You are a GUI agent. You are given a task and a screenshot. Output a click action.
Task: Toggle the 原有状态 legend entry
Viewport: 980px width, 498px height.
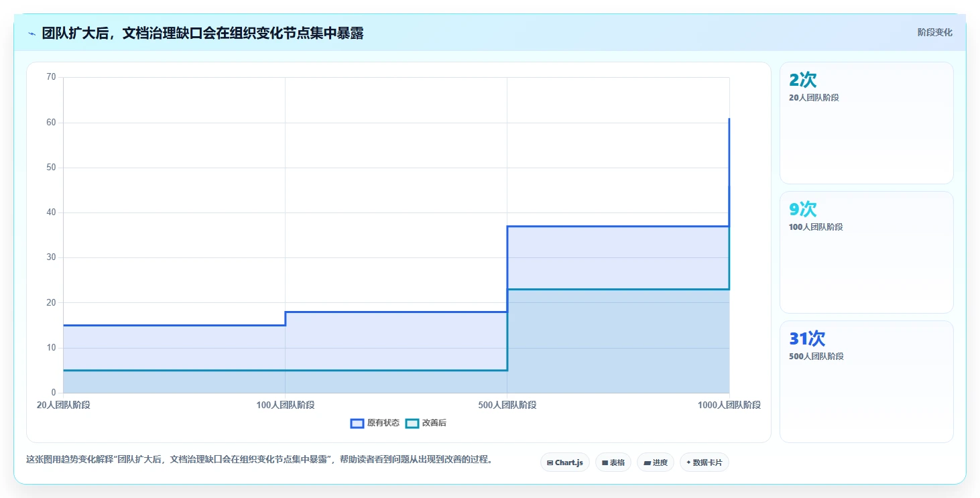point(375,423)
